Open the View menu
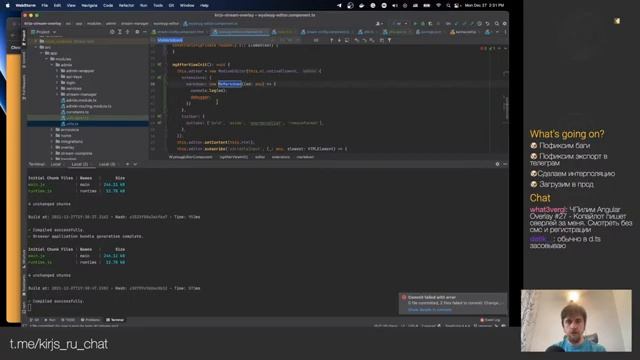Image resolution: width=640 pixels, height=360 pixels. [x=71, y=6]
